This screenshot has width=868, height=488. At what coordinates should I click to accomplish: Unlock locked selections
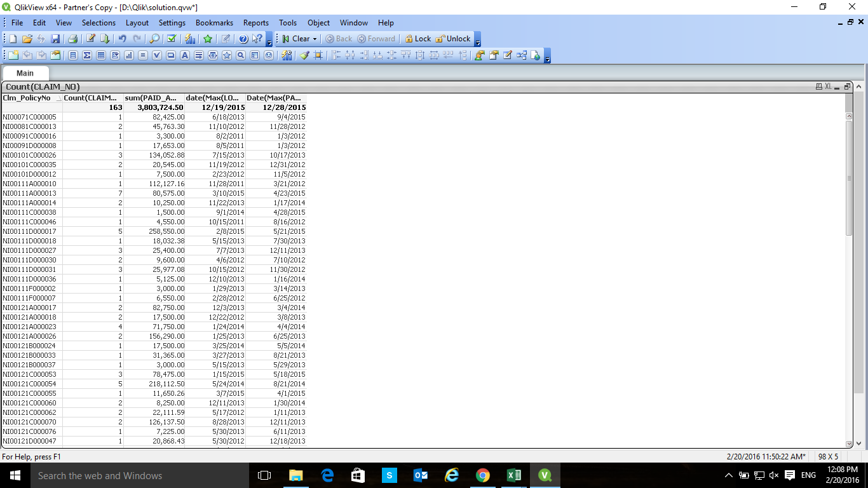click(453, 39)
